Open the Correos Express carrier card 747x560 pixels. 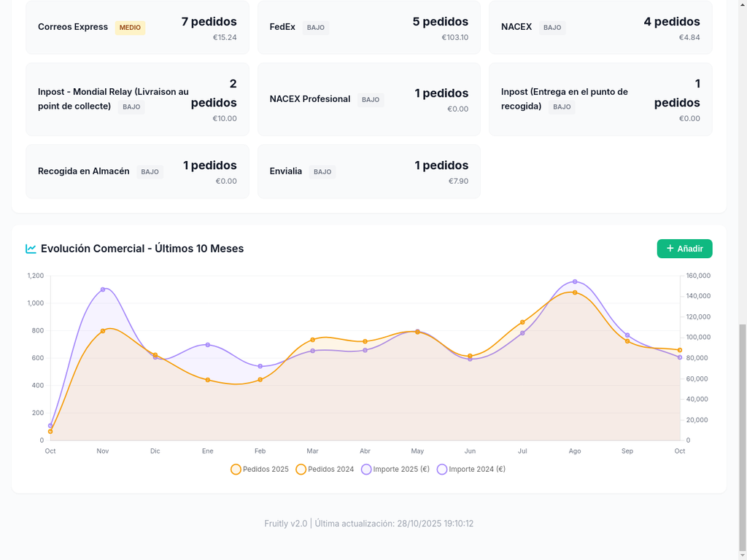coord(137,28)
